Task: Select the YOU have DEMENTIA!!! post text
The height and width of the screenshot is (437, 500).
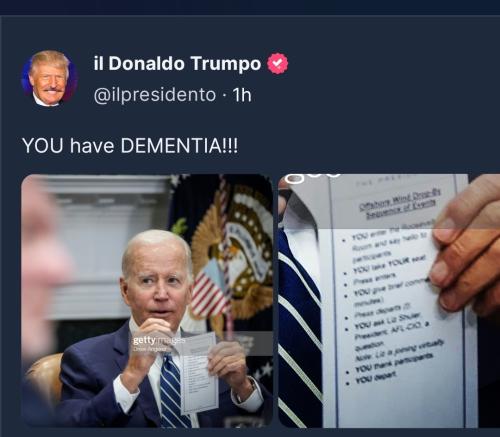Action: [x=130, y=146]
